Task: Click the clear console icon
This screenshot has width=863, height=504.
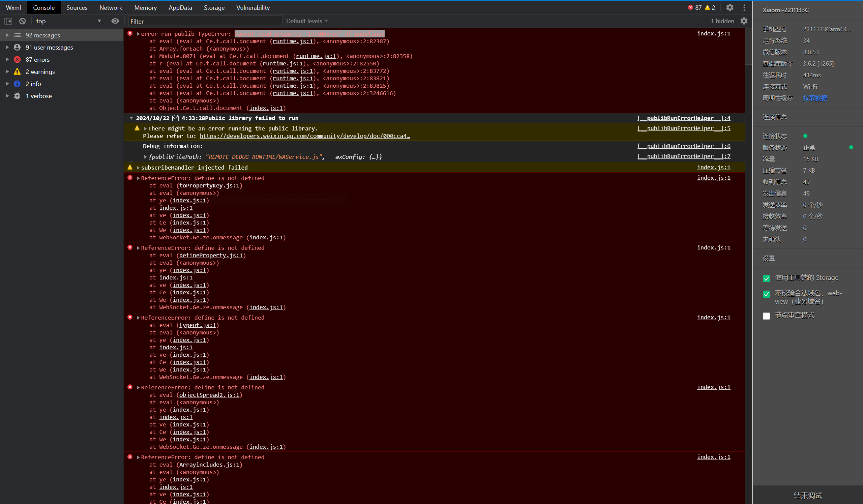Action: 23,21
